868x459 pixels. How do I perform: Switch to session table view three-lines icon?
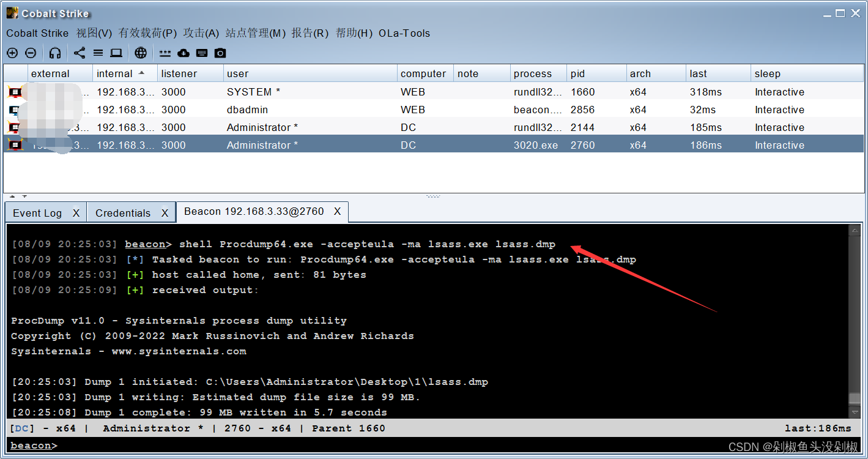98,53
